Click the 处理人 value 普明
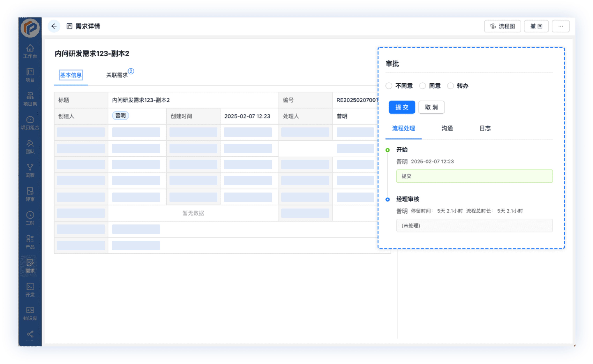593x364 pixels. click(342, 116)
